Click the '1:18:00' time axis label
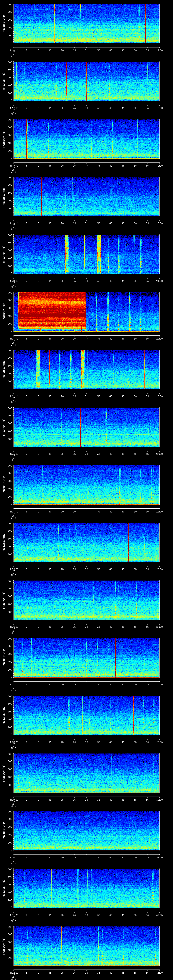The height and width of the screenshot is (980, 173). click(14, 166)
